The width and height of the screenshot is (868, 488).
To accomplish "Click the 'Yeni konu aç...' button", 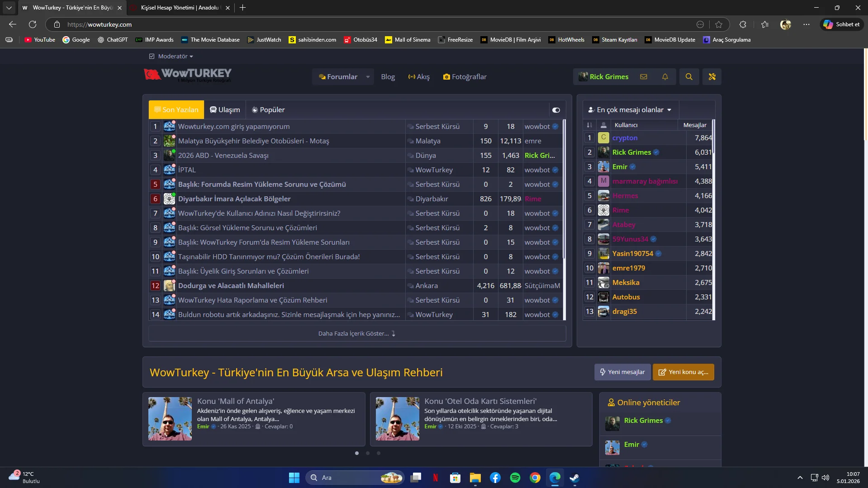I will [x=683, y=372].
